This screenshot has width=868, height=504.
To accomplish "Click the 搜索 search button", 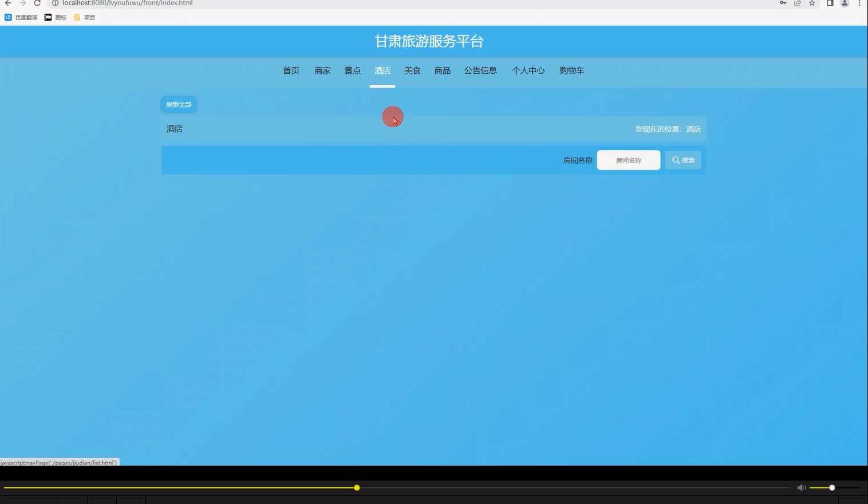I will (x=683, y=160).
